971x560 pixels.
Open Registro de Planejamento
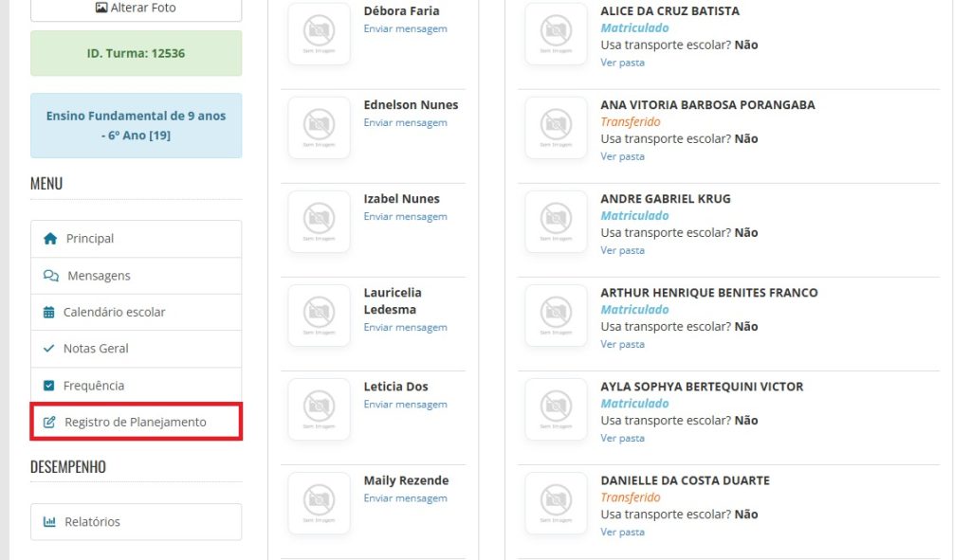click(136, 422)
